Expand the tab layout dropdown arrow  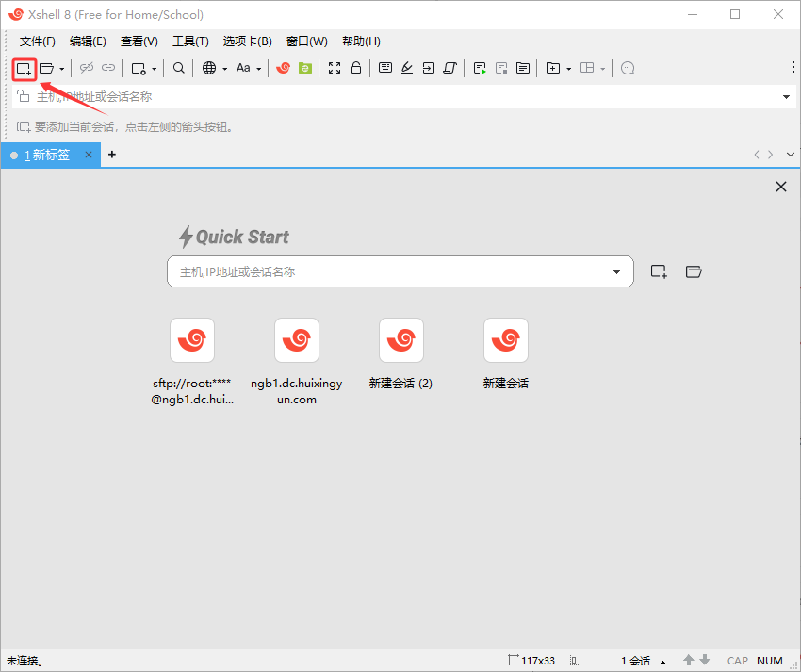tap(603, 69)
